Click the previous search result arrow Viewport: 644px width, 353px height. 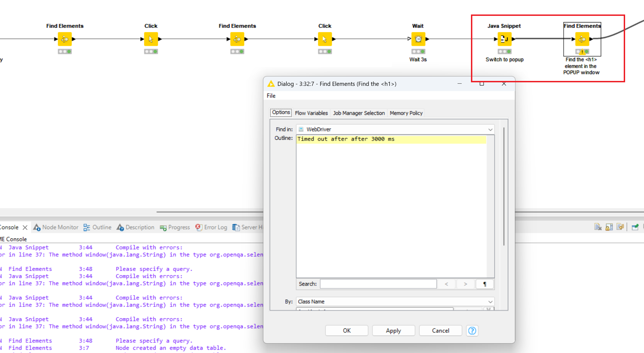(x=446, y=284)
